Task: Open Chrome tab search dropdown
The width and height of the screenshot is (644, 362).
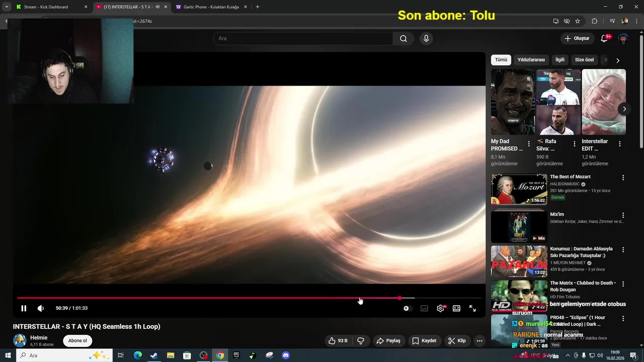Action: [7, 7]
